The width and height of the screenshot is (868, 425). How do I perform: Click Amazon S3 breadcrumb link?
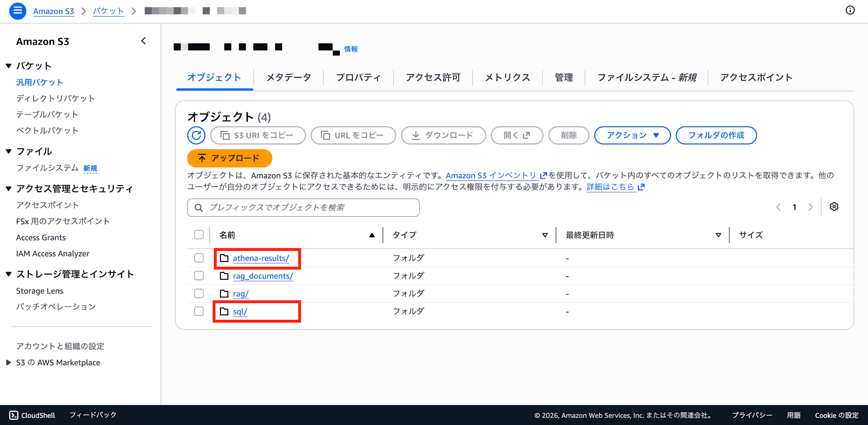pyautogui.click(x=54, y=11)
